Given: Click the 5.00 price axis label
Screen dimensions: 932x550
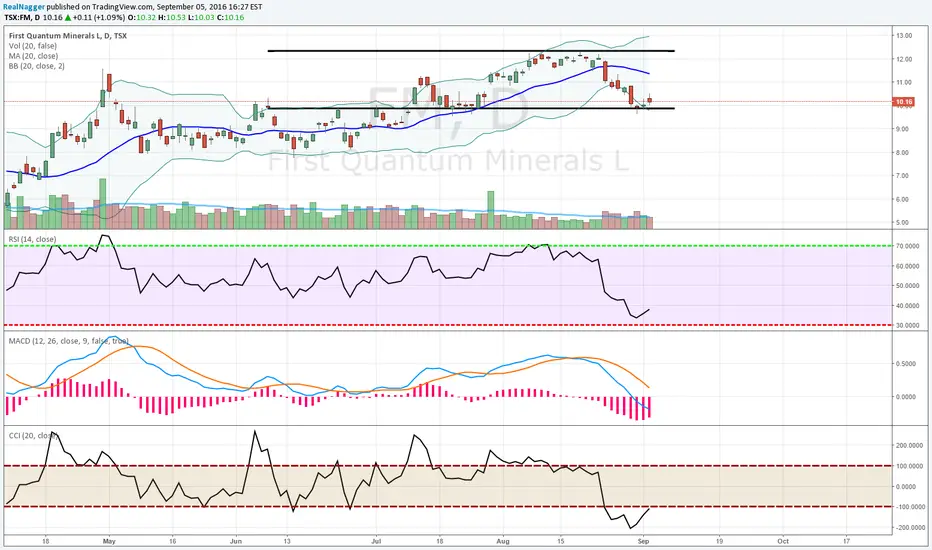Looking at the screenshot, I should tap(904, 222).
